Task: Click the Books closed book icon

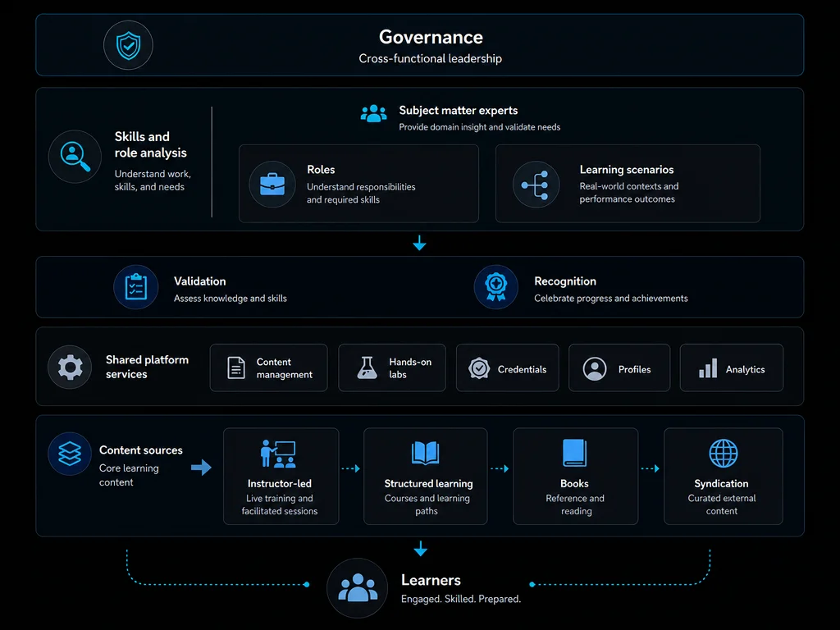Action: point(575,453)
